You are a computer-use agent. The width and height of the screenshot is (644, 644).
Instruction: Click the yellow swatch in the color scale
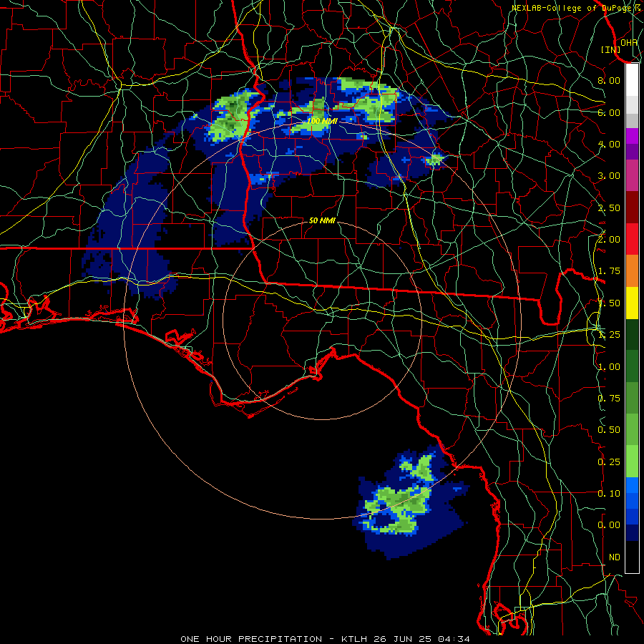coord(632,303)
